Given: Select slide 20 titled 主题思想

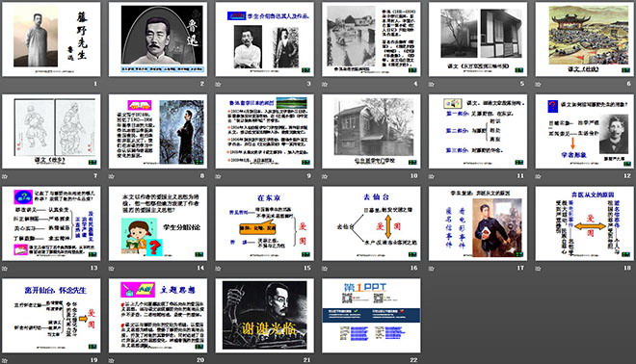Looking at the screenshot, I should (x=158, y=315).
